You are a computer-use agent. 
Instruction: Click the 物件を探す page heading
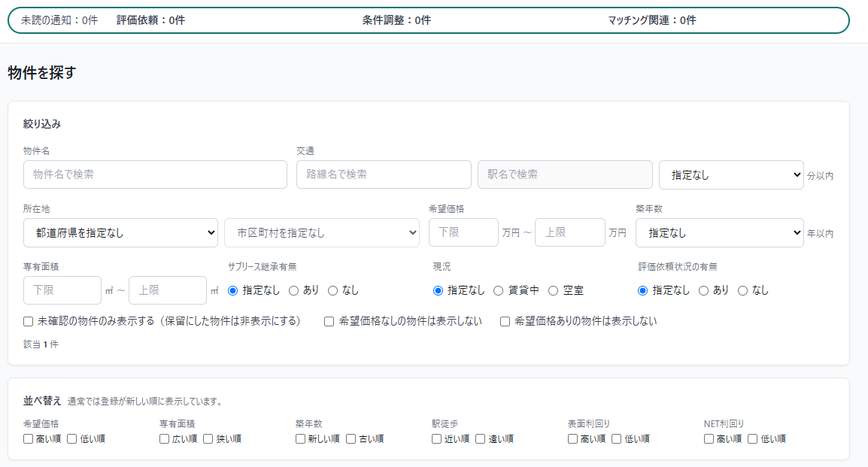tap(42, 72)
